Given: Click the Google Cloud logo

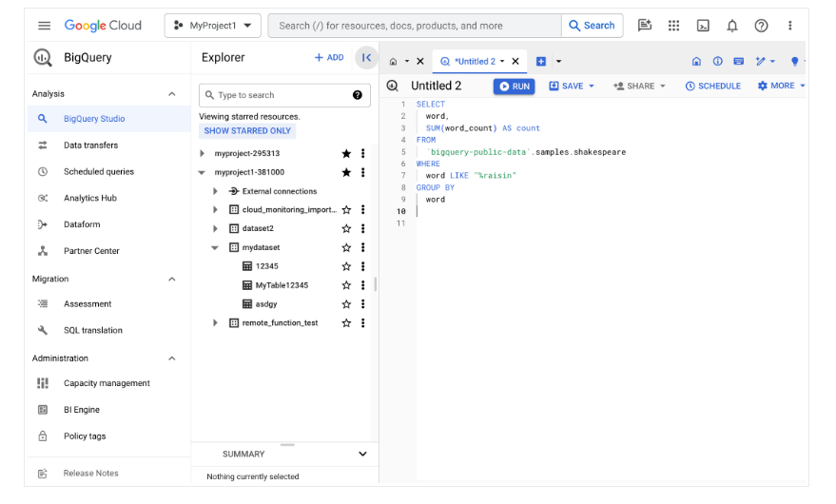Looking at the screenshot, I should click(x=103, y=25).
